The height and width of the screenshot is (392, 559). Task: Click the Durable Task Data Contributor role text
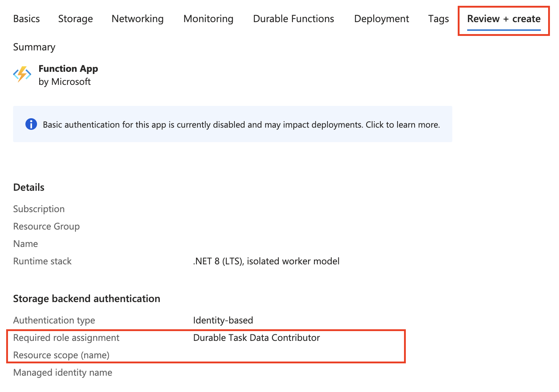click(256, 338)
